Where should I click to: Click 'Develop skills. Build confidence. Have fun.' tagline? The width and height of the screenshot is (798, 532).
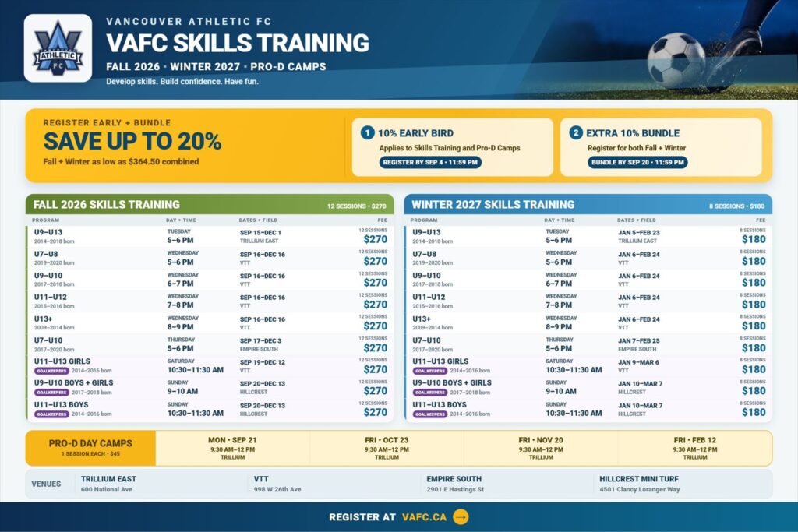(182, 81)
